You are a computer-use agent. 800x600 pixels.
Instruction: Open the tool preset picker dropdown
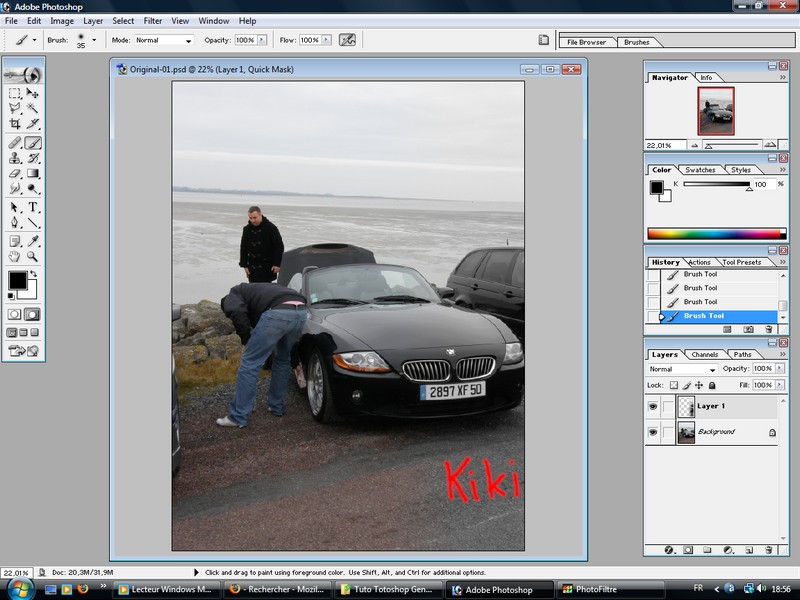[34, 40]
